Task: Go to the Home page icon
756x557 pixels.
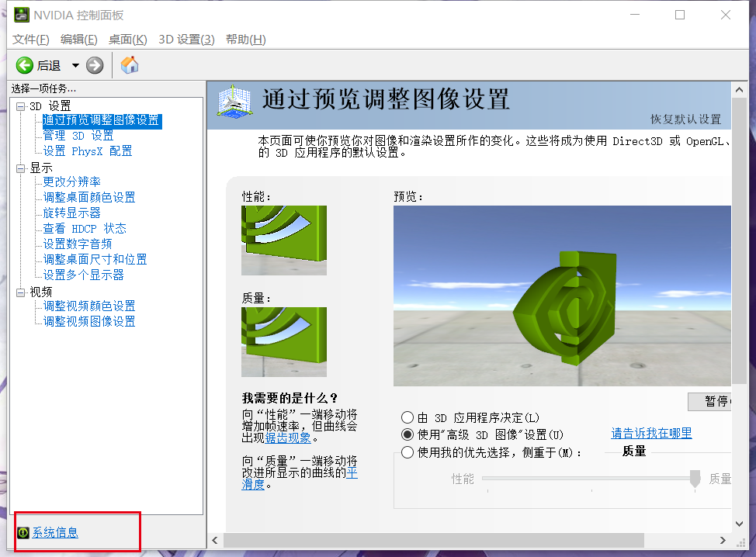Action: tap(129, 64)
